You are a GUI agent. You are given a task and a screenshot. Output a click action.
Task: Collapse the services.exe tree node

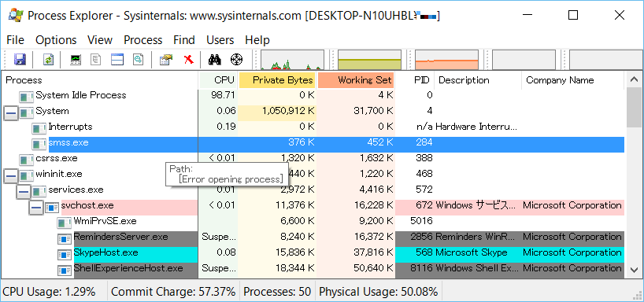(24, 192)
